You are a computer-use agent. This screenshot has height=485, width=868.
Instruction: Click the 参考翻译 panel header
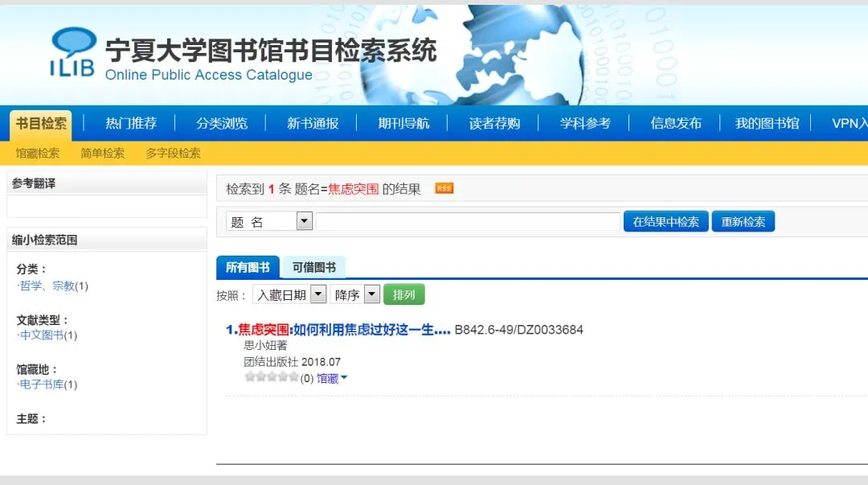107,183
